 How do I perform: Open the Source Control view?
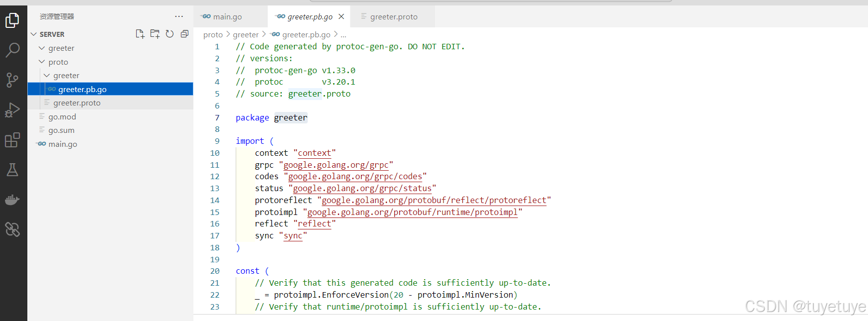[x=12, y=80]
